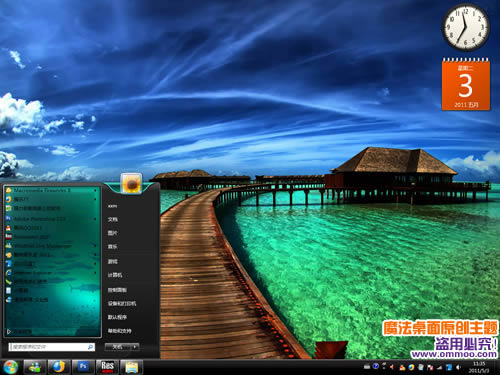Focus the Start menu search field

point(52,347)
